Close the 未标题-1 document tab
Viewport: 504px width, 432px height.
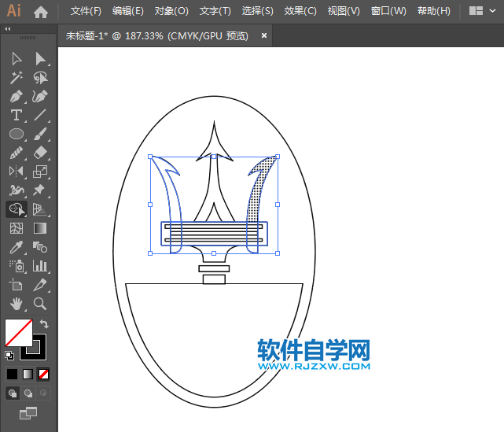coord(264,35)
